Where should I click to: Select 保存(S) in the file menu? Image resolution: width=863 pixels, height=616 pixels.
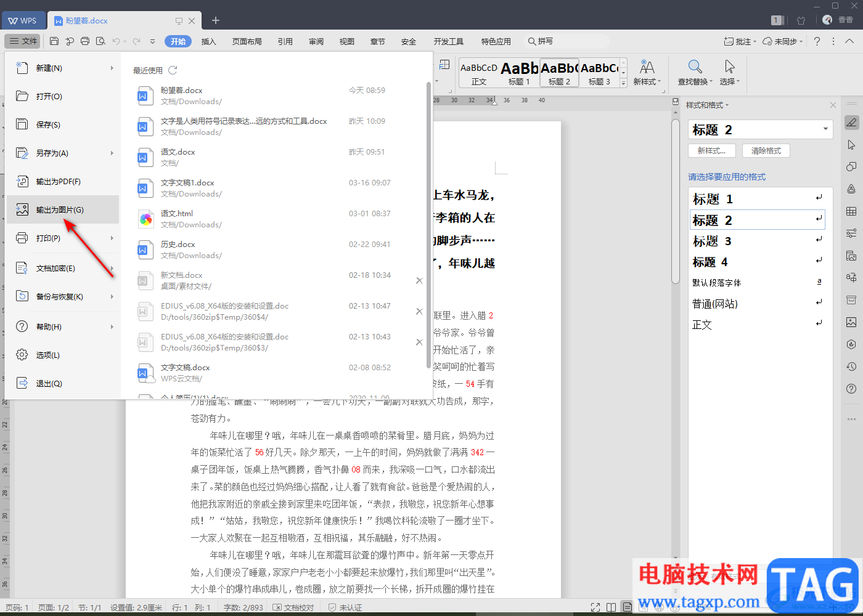coord(63,125)
